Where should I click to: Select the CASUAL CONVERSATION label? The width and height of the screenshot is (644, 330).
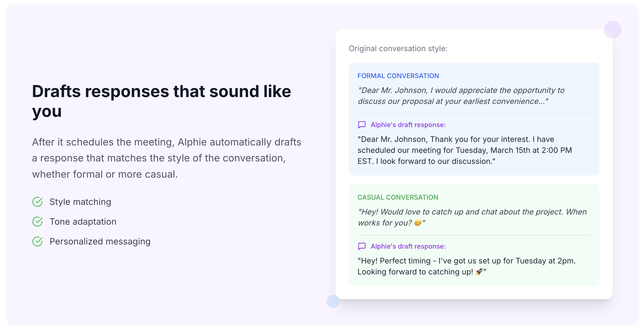(398, 197)
